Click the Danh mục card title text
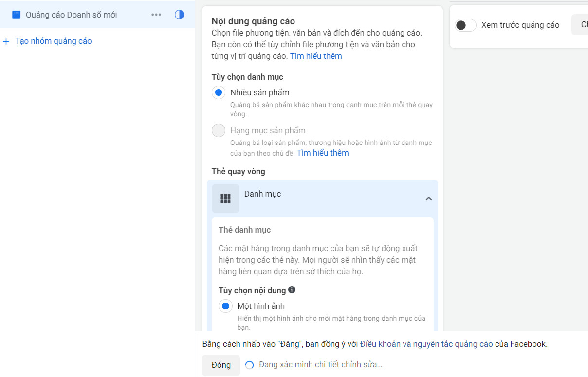Image resolution: width=588 pixels, height=377 pixels. coord(262,194)
